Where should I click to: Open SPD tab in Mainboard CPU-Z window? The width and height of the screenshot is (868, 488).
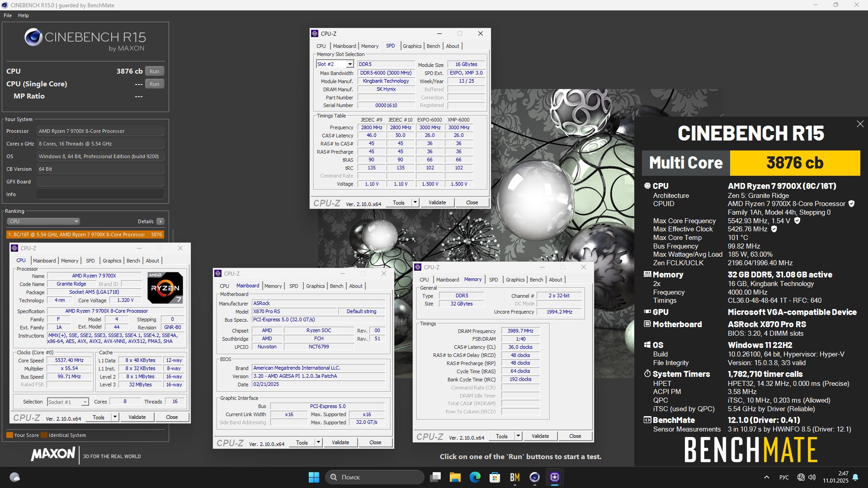[293, 286]
